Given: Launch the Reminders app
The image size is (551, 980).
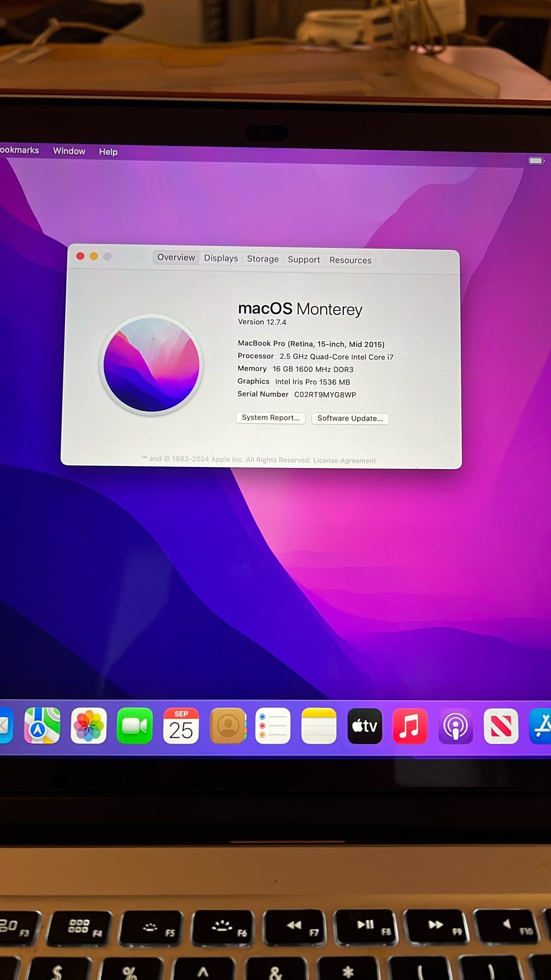Looking at the screenshot, I should point(273,725).
